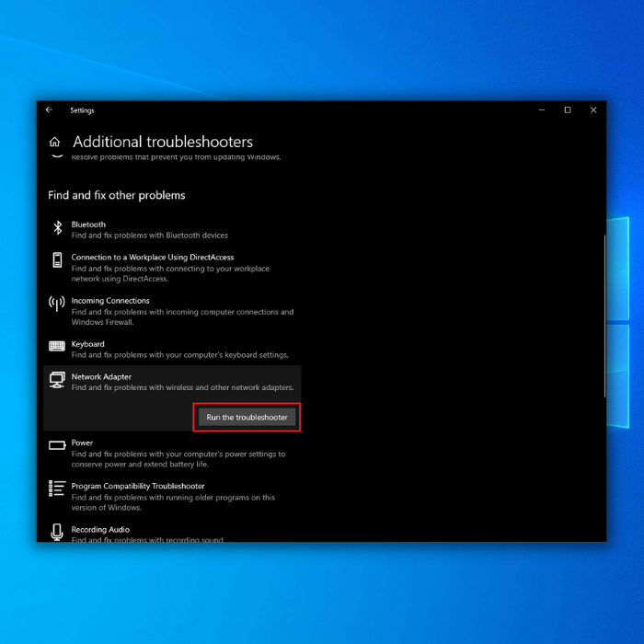The height and width of the screenshot is (644, 644).
Task: Click 'Find and fix other problems' heading
Action: 117,195
